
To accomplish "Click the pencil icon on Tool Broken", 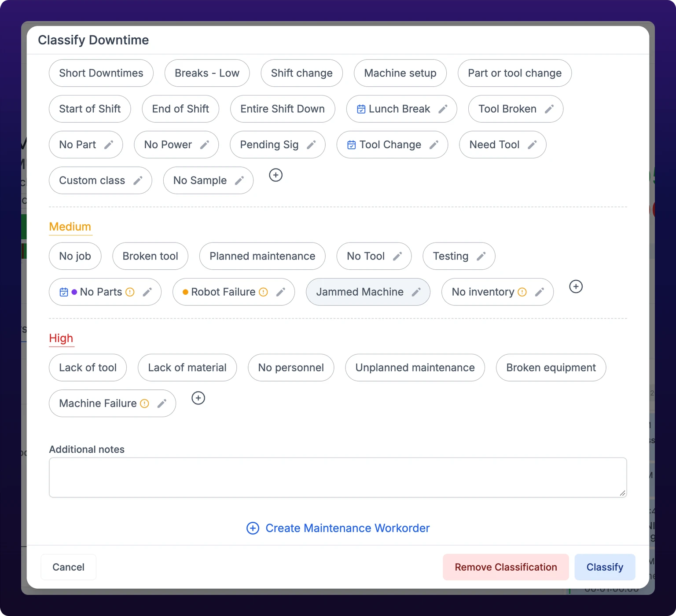I will 549,109.
